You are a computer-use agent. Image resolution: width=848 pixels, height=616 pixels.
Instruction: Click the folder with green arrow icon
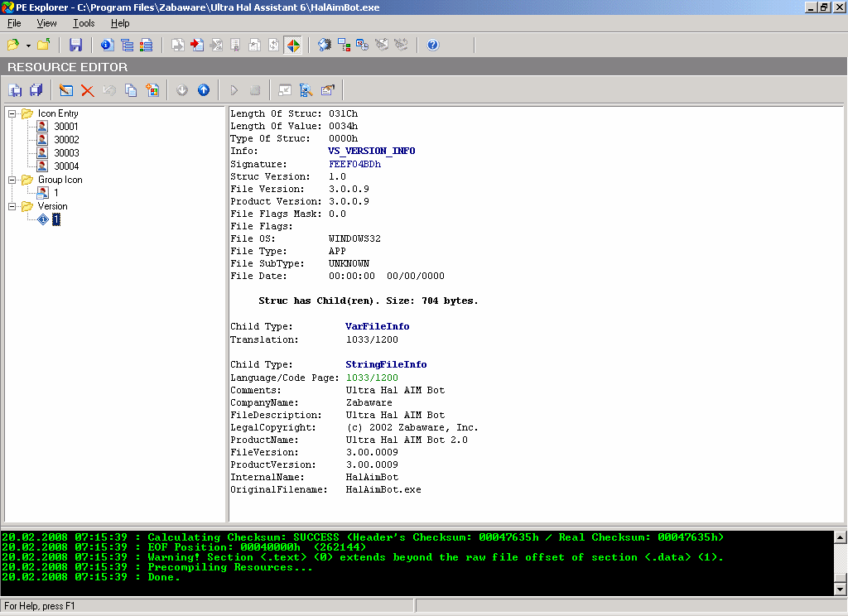click(x=44, y=45)
